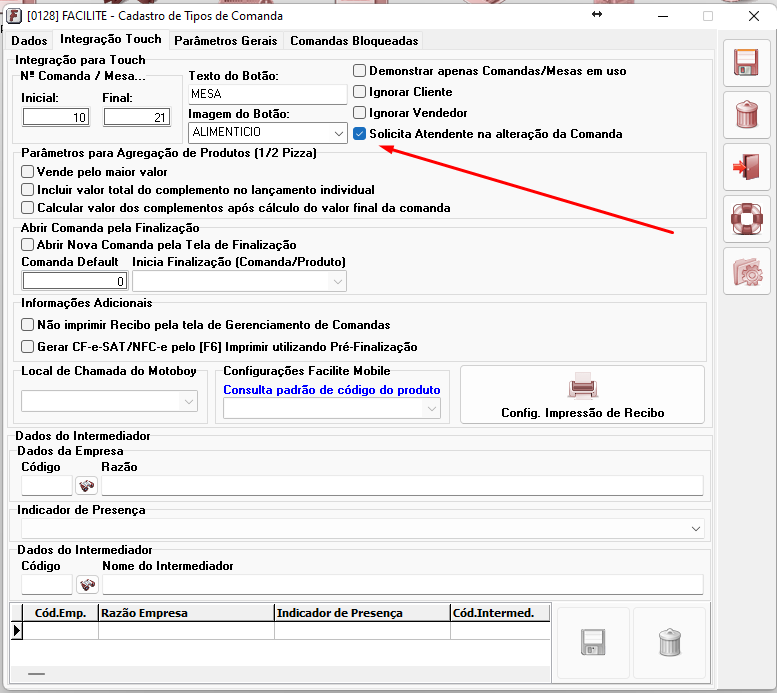Expand the Indicador de Presença dropdown
The height and width of the screenshot is (693, 777).
tap(696, 528)
